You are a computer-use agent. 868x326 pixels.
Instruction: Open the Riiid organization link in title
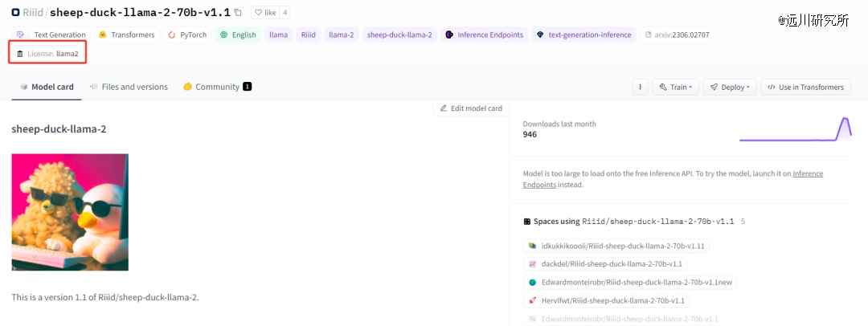click(33, 12)
